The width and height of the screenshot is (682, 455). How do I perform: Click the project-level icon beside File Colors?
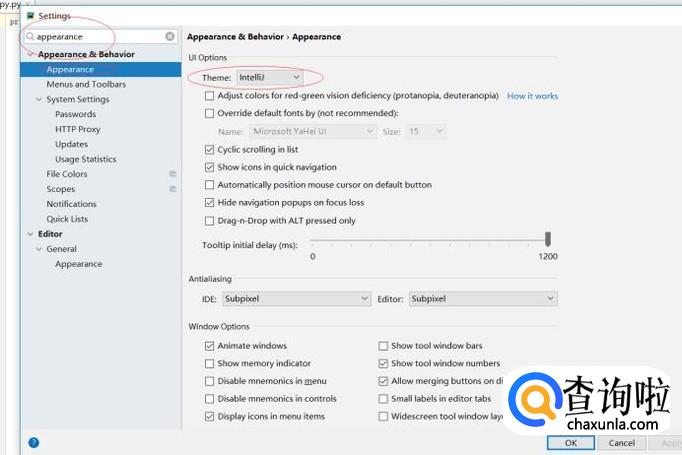[x=173, y=174]
